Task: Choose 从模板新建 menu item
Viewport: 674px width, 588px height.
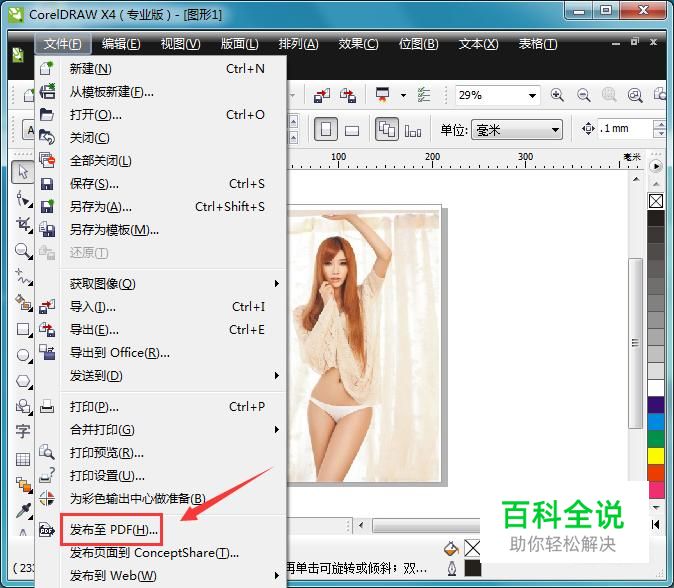Action: point(161,92)
